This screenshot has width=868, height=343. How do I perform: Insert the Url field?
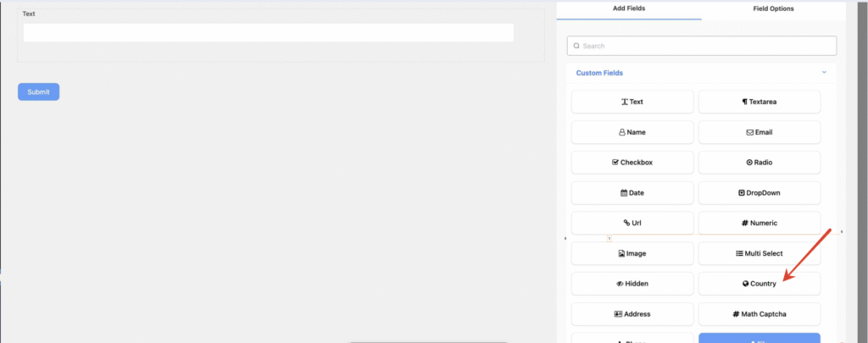632,224
